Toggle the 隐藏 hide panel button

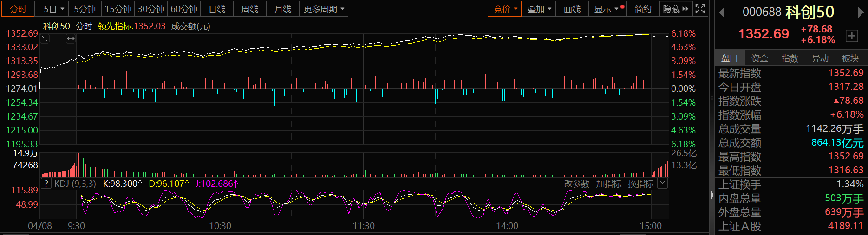[x=675, y=9]
